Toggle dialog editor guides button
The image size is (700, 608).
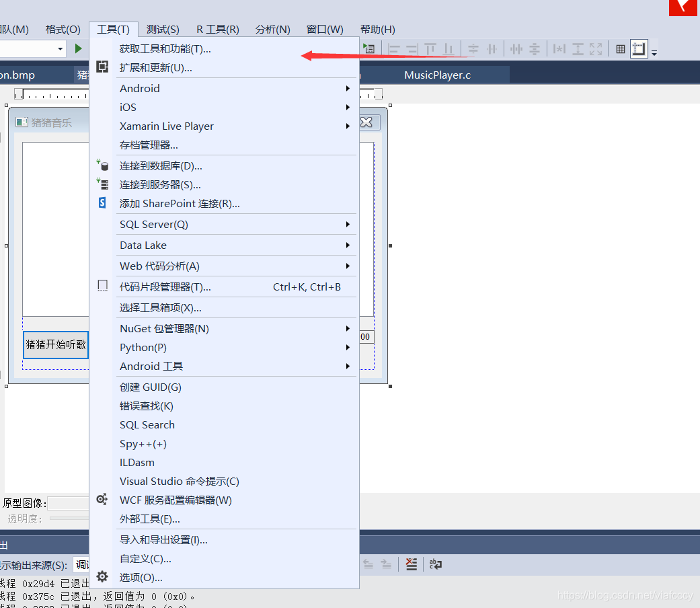point(639,48)
